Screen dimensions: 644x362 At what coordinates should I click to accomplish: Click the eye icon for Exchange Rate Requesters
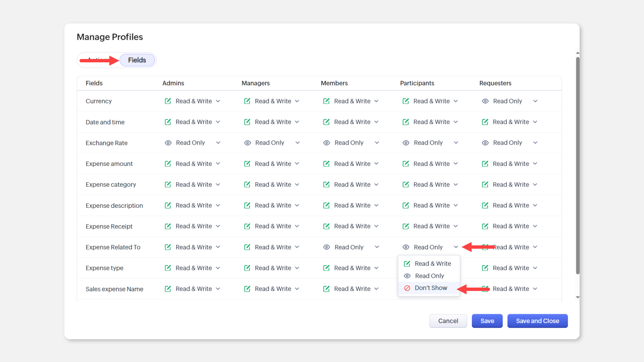(485, 143)
